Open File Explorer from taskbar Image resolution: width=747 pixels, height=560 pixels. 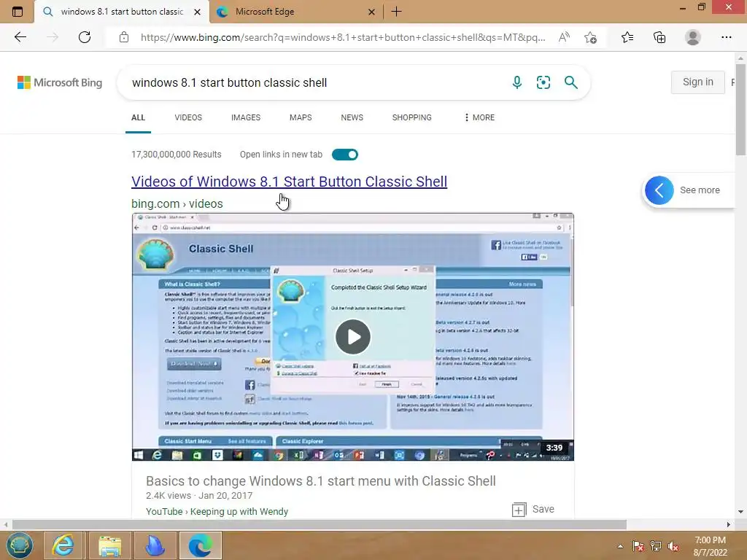point(109,545)
